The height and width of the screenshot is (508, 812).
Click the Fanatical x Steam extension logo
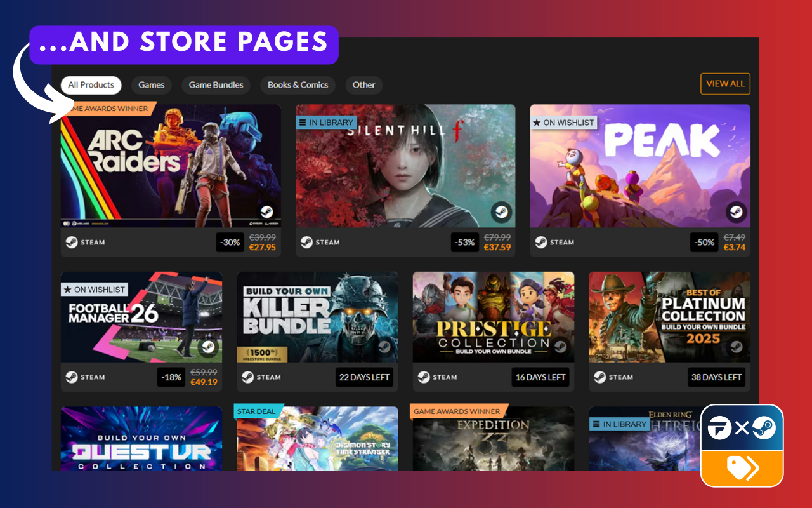[742, 429]
